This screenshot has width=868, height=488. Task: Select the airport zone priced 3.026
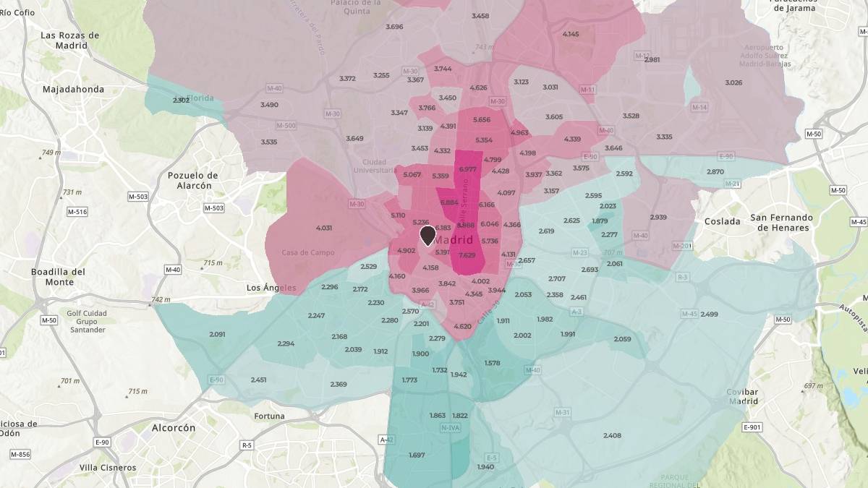coord(733,82)
